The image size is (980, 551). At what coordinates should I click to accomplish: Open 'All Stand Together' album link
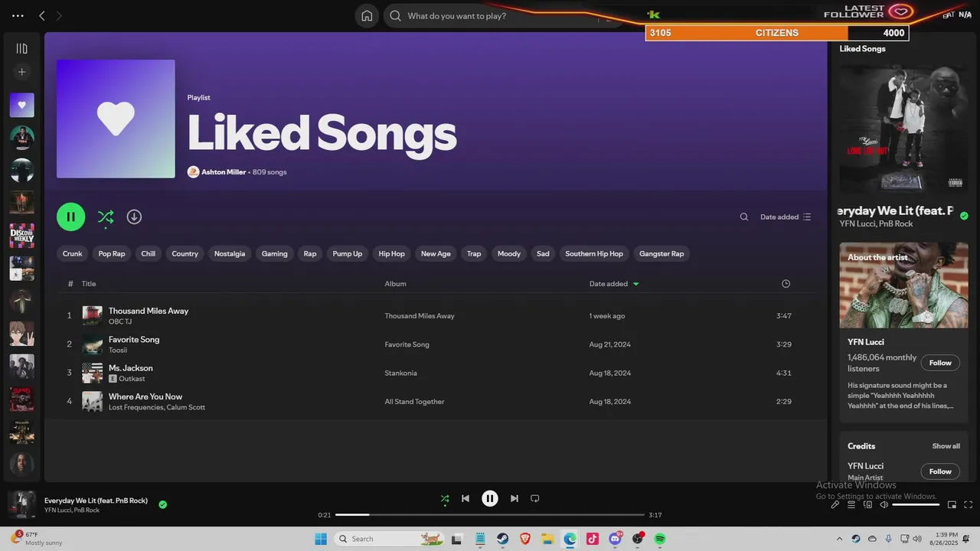(x=414, y=402)
